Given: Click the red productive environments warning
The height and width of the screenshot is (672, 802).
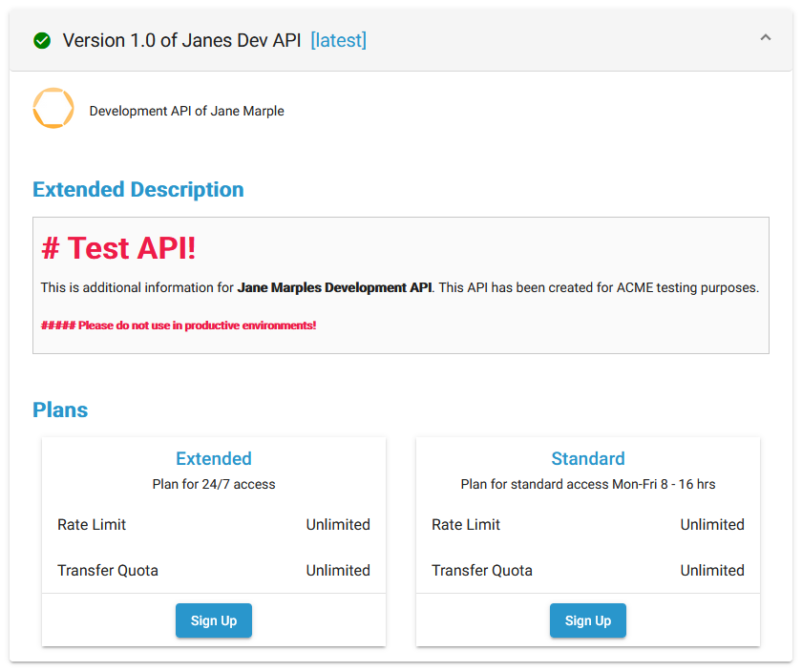Looking at the screenshot, I should [x=179, y=325].
